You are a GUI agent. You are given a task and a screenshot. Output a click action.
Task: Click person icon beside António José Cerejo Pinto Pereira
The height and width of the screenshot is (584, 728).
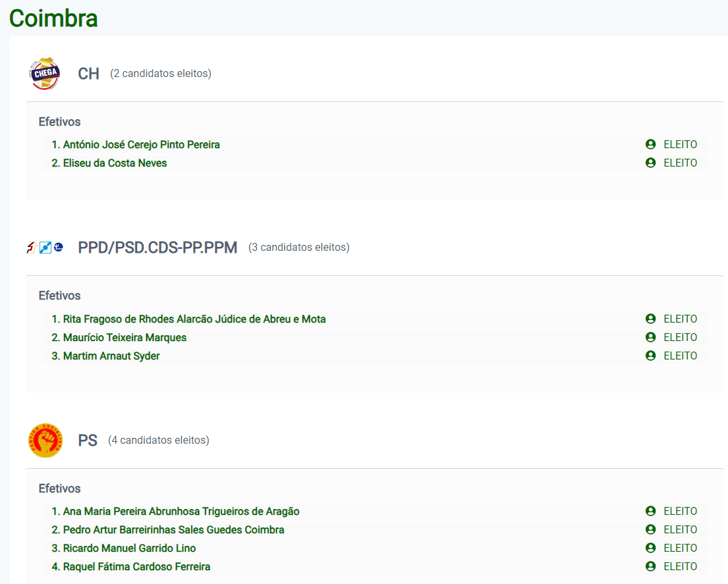pos(650,144)
